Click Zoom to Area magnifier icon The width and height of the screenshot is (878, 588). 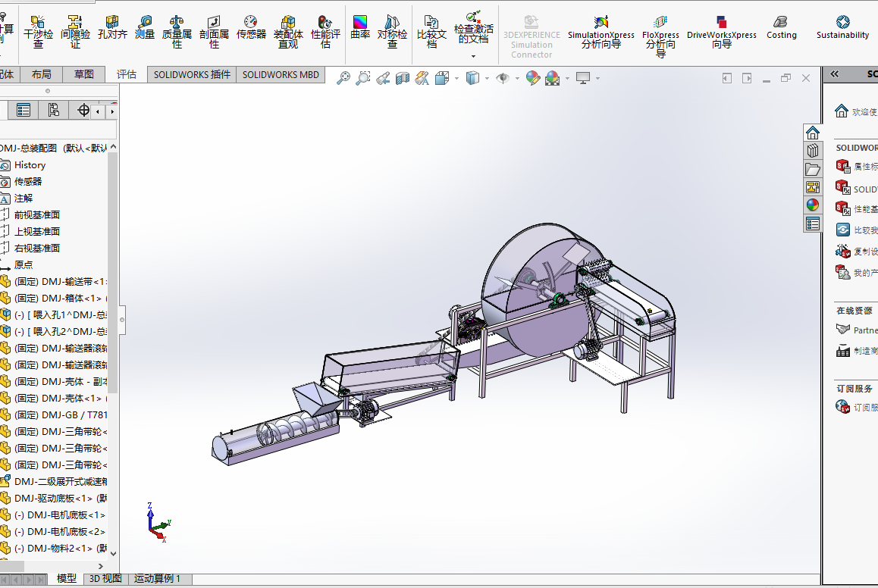tap(363, 78)
